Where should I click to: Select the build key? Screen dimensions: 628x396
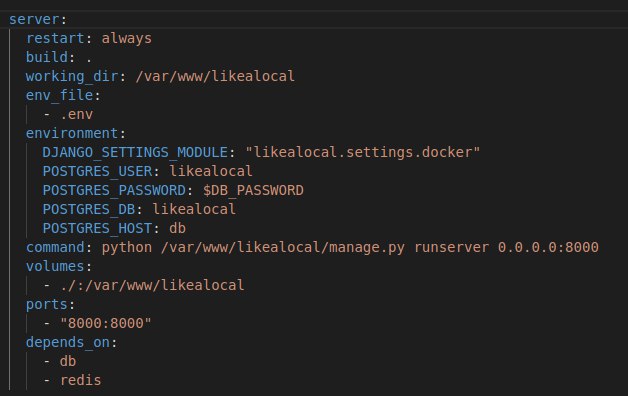click(46, 57)
